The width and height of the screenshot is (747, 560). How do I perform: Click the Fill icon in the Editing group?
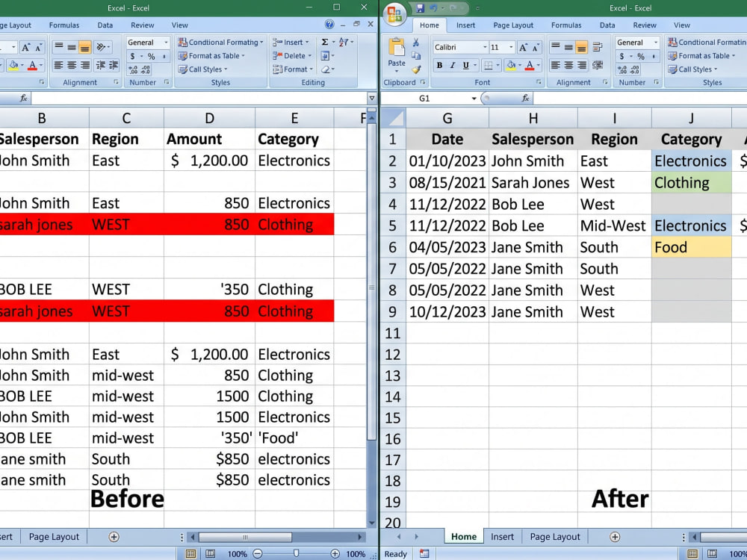[325, 56]
